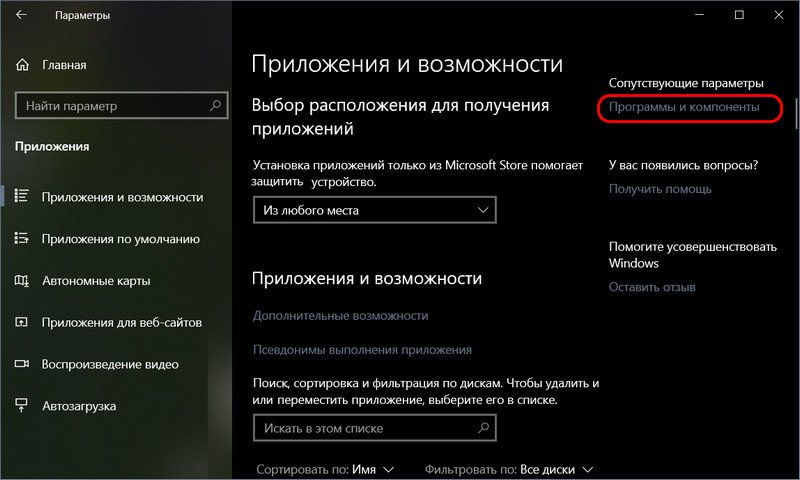The width and height of the screenshot is (800, 480).
Task: Click the magnifier in Искать в этом списке
Action: [x=483, y=427]
